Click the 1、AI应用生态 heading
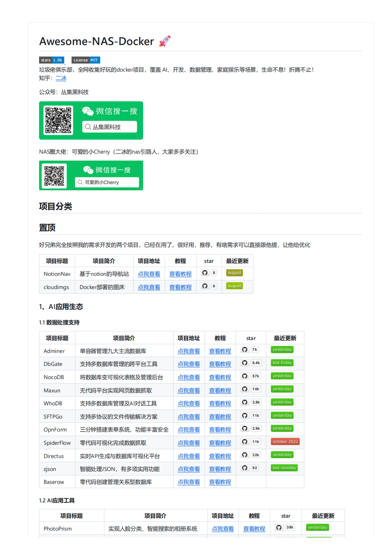392x554 pixels. pos(61,307)
